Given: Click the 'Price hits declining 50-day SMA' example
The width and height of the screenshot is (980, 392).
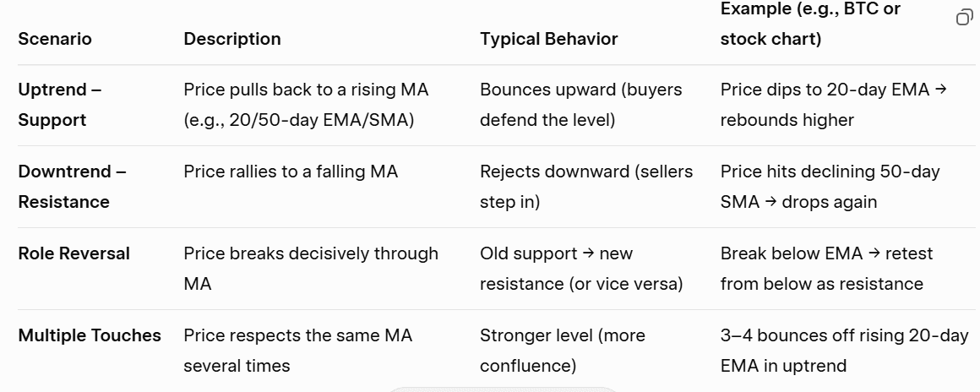Looking at the screenshot, I should coord(830,187).
